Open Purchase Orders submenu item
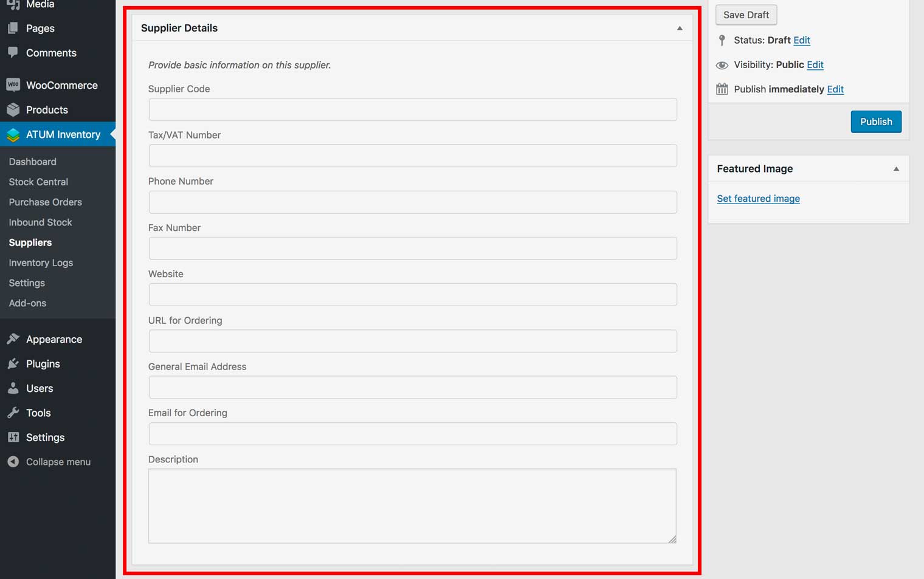Screen dimensions: 924x579 click(45, 202)
